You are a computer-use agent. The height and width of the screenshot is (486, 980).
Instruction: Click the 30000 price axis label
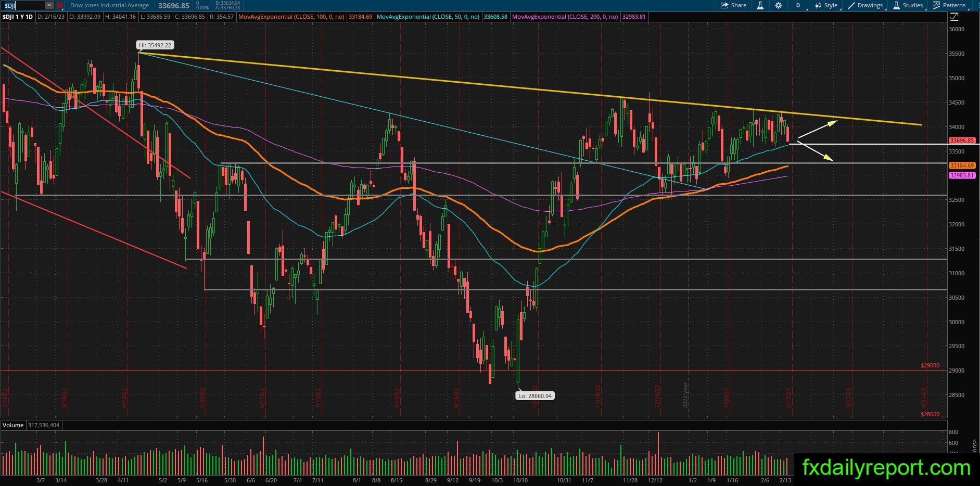point(957,322)
